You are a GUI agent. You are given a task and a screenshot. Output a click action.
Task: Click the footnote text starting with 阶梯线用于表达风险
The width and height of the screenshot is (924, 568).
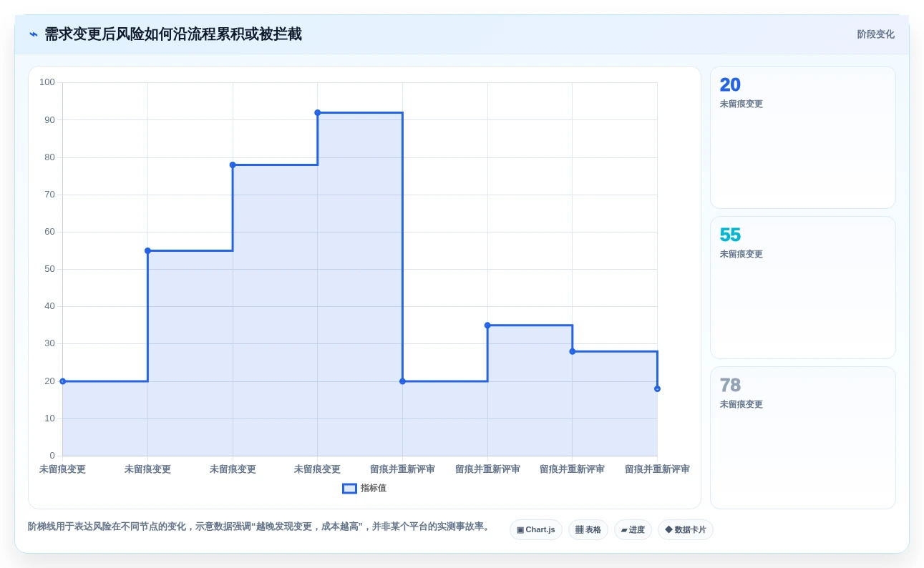(x=260, y=527)
